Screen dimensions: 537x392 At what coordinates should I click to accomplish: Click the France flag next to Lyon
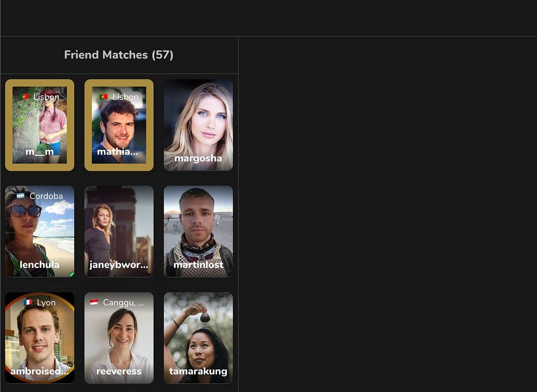coord(28,302)
